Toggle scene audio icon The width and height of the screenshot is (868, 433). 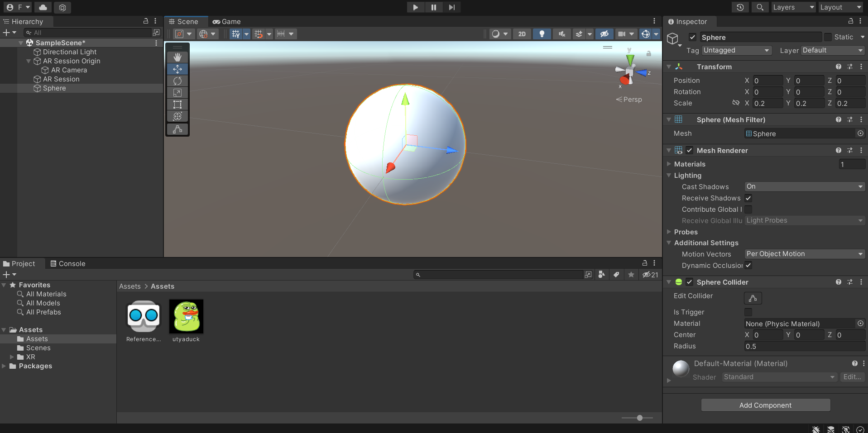coord(562,34)
